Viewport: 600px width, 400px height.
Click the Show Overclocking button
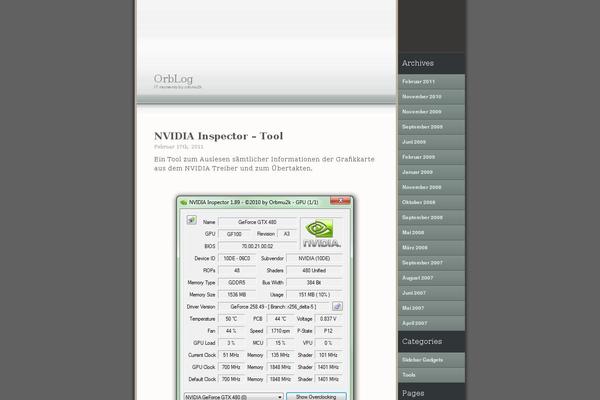pos(316,397)
